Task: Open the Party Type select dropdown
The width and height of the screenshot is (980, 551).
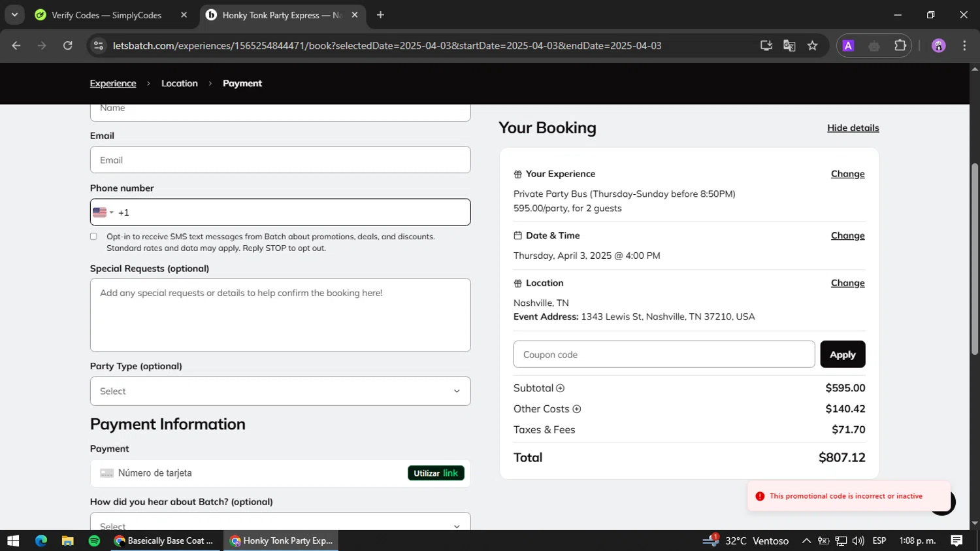Action: click(280, 391)
